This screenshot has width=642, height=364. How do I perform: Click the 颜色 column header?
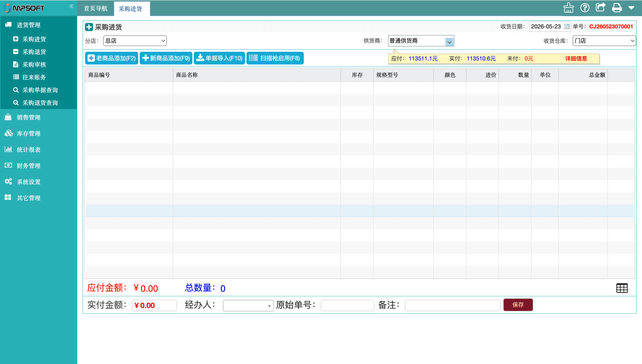[x=450, y=75]
